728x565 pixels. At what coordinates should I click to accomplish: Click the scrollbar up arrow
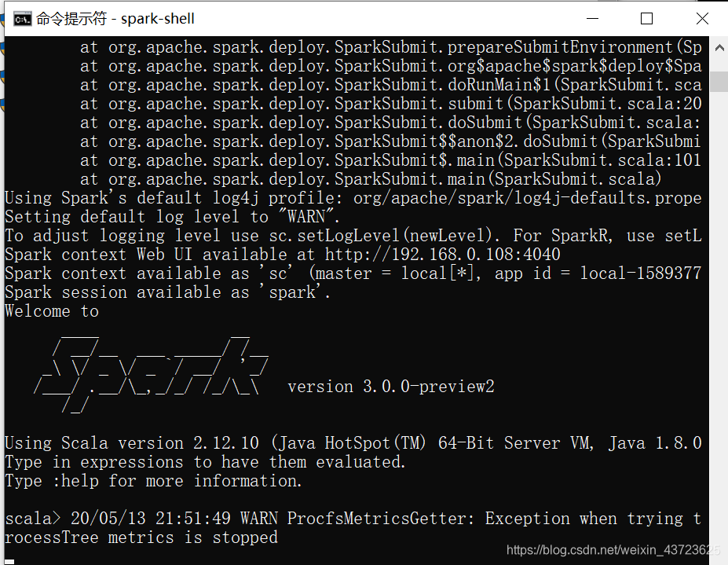click(x=719, y=47)
